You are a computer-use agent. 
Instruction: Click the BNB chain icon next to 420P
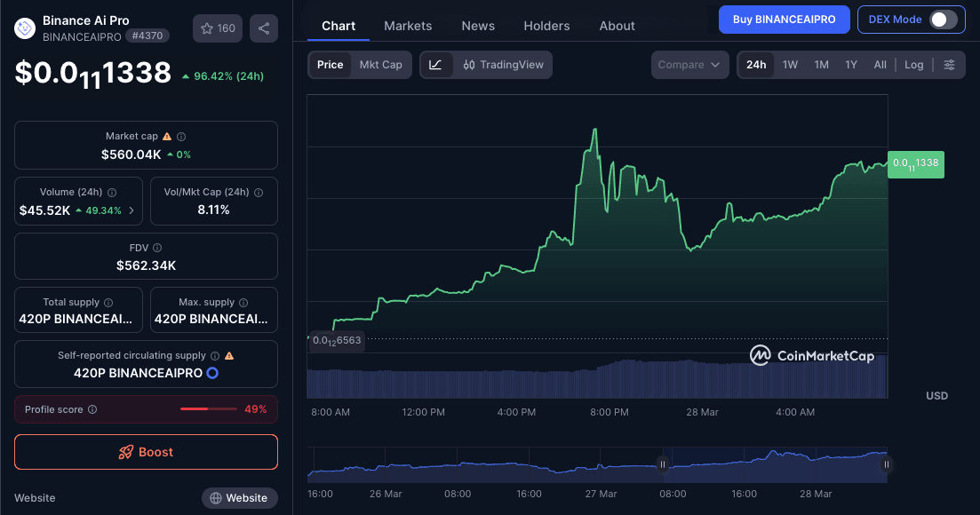(211, 373)
